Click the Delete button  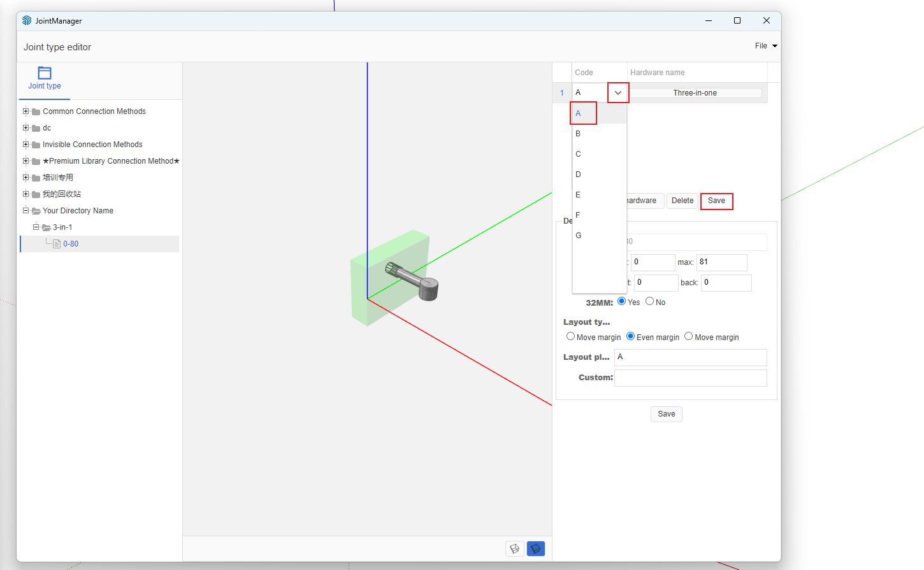click(682, 201)
